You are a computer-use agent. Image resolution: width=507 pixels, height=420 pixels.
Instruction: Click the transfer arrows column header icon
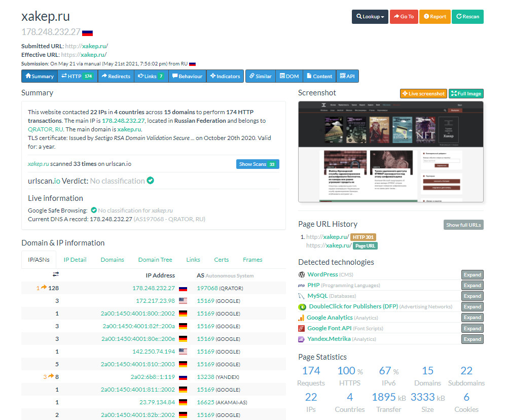56,274
